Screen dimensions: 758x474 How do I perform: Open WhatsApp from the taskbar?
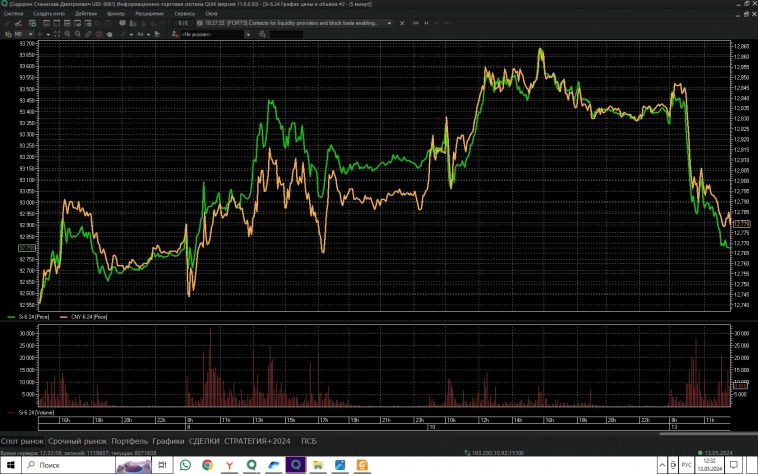point(186,465)
